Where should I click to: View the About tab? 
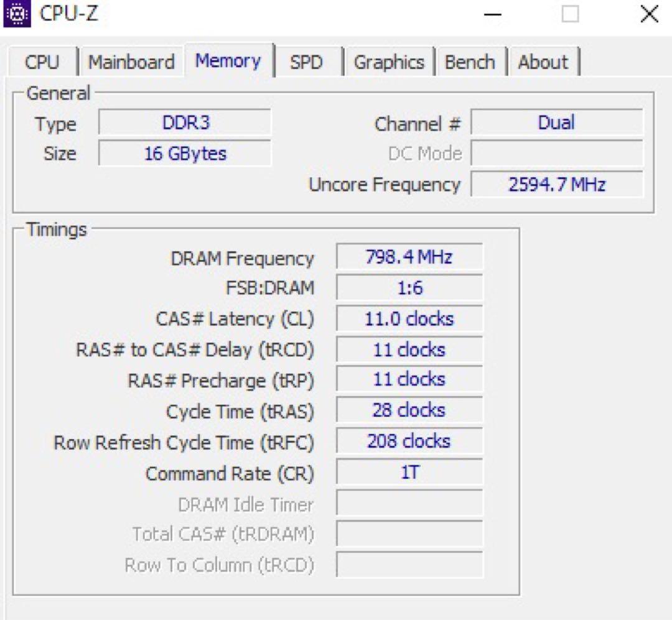(543, 62)
